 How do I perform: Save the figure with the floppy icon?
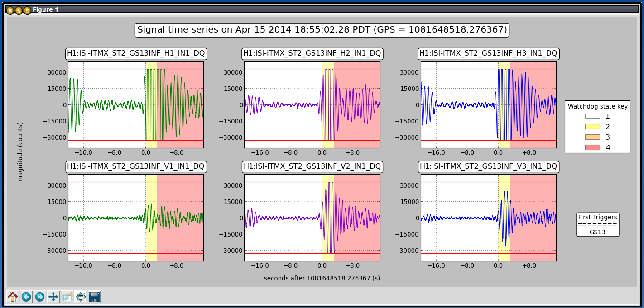tap(94, 297)
